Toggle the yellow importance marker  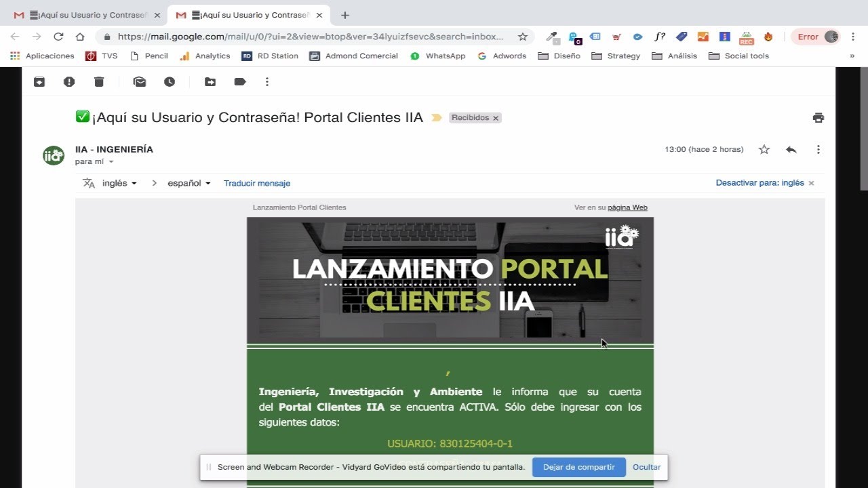(437, 118)
